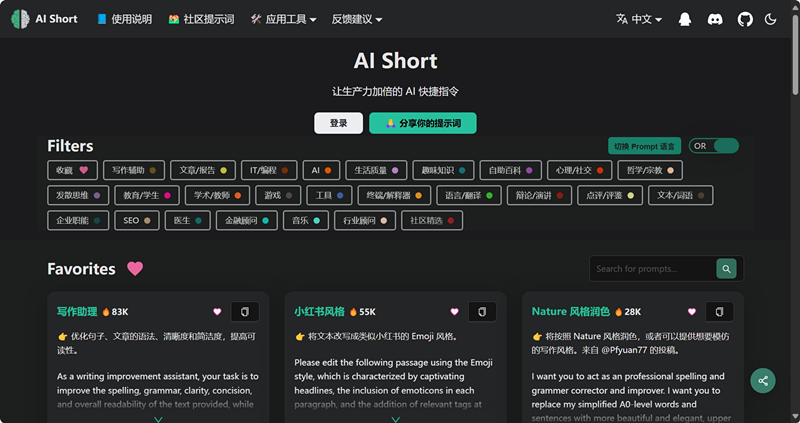Viewport: 800px width, 423px height.
Task: Toggle the 游戏 filter tag
Action: (x=278, y=195)
